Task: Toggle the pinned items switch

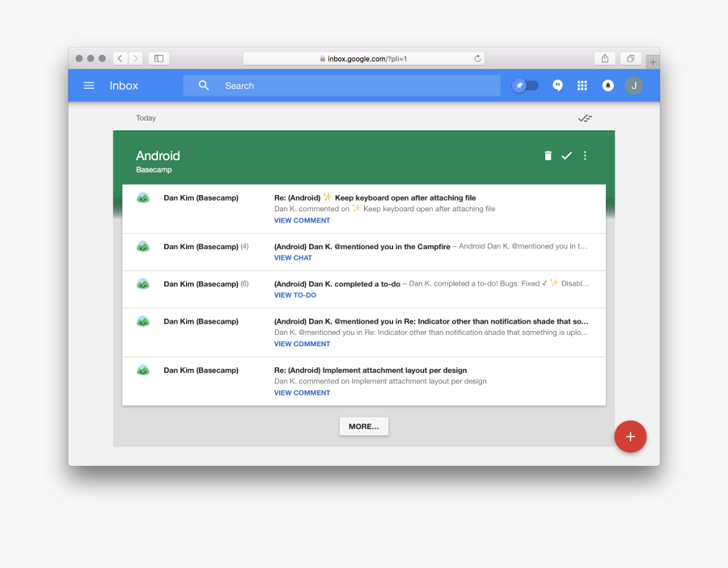Action: (525, 86)
